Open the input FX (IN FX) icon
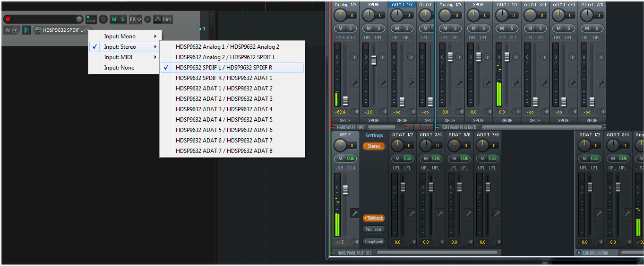This screenshot has width=644, height=266. 37,30
